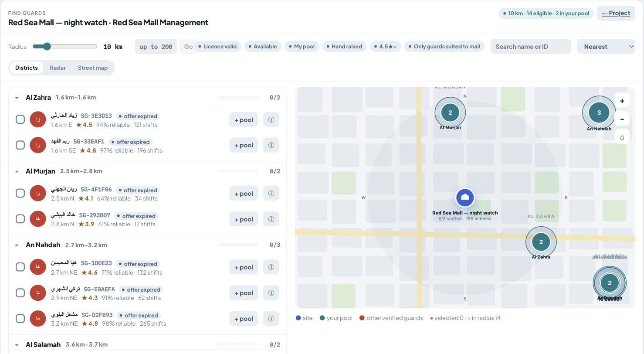Add guard SG-1D0E23 to pool

click(x=244, y=267)
